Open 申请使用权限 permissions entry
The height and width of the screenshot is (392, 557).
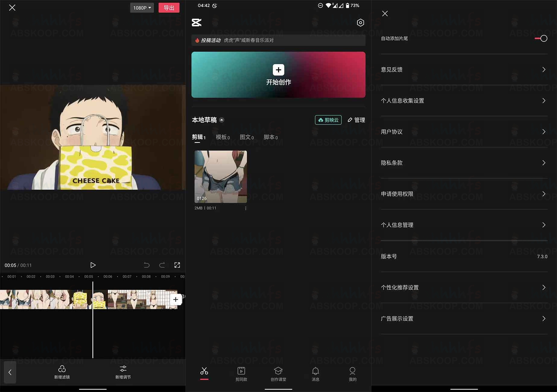coord(464,194)
